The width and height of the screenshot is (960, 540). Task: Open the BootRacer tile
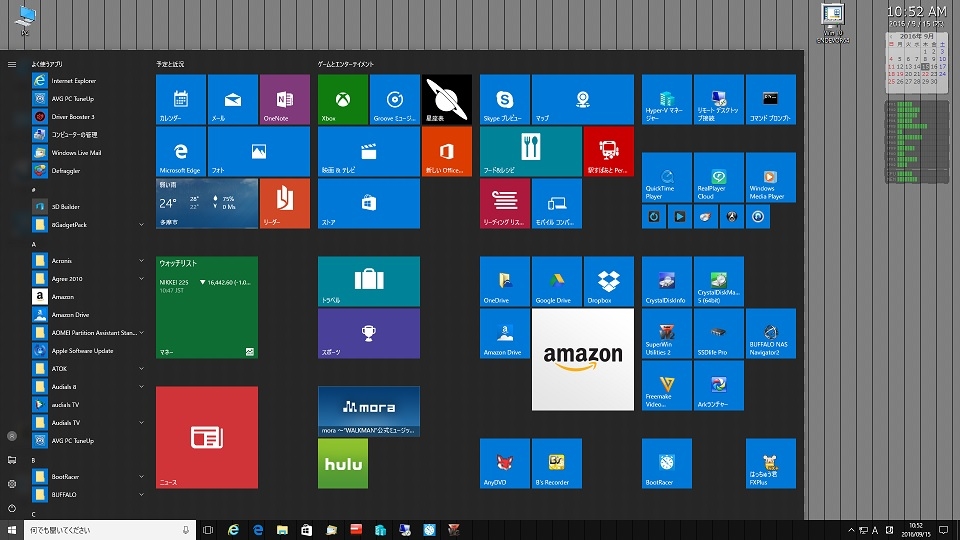tap(667, 463)
